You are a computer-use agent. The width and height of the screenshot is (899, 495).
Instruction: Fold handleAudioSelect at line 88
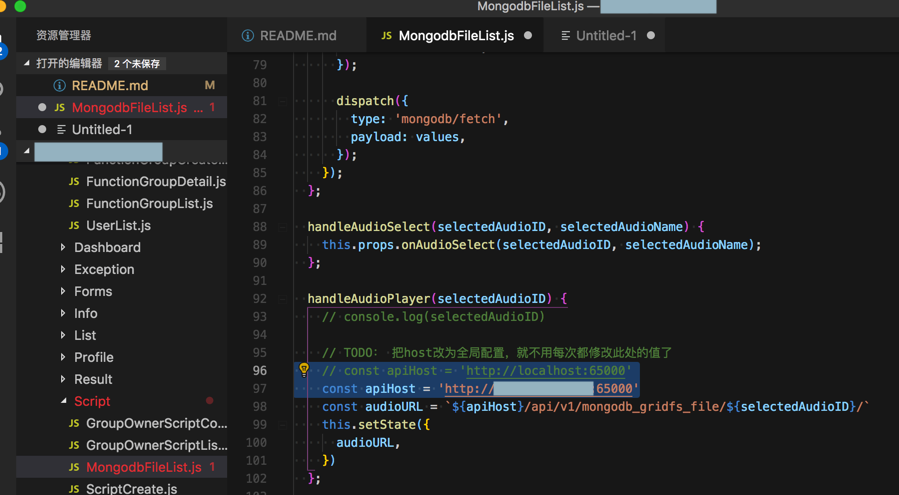(283, 227)
